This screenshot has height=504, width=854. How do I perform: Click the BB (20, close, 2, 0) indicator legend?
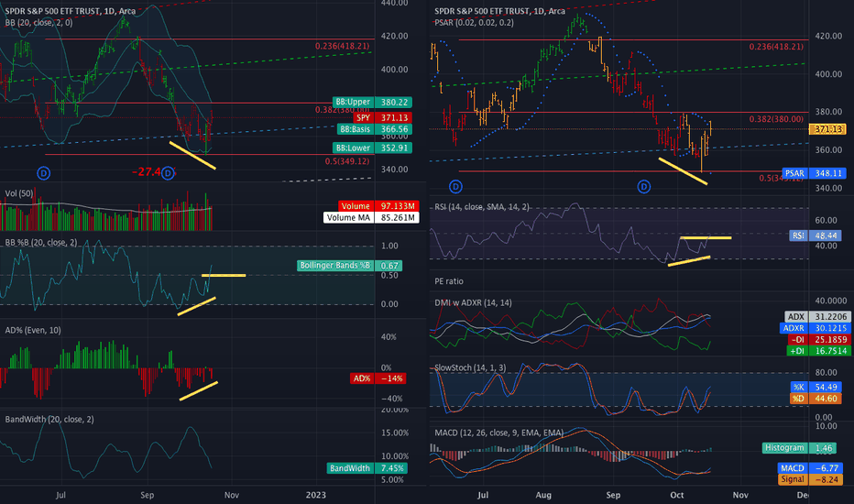pyautogui.click(x=38, y=23)
